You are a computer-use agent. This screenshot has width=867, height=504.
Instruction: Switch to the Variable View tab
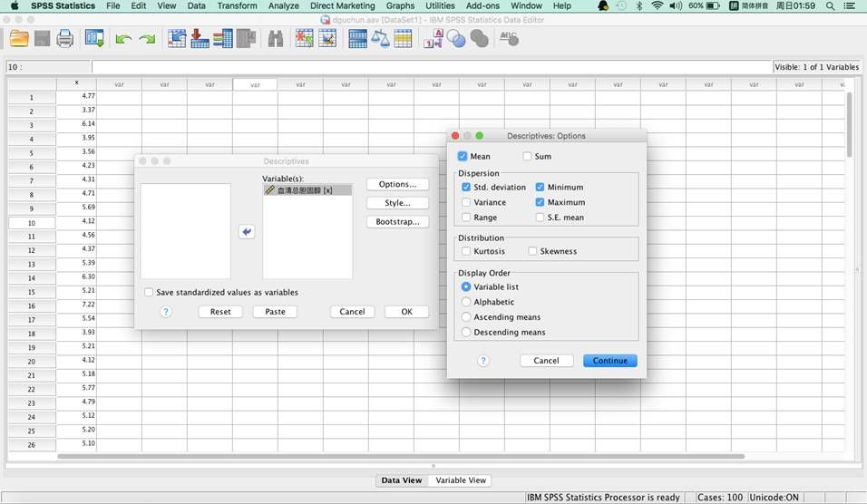coord(461,480)
